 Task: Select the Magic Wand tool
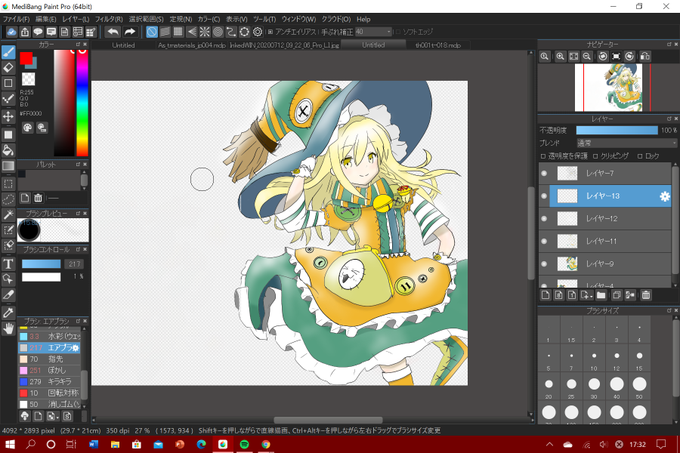[x=8, y=215]
